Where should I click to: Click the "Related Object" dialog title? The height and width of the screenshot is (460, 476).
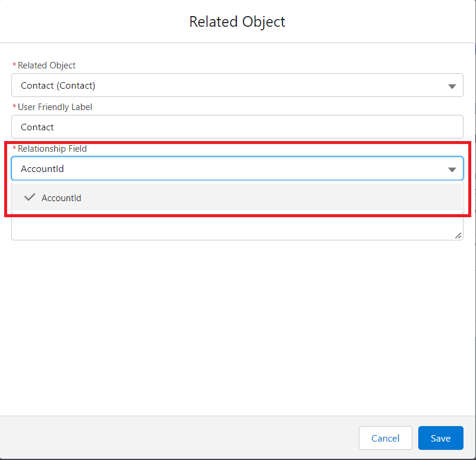[x=237, y=22]
